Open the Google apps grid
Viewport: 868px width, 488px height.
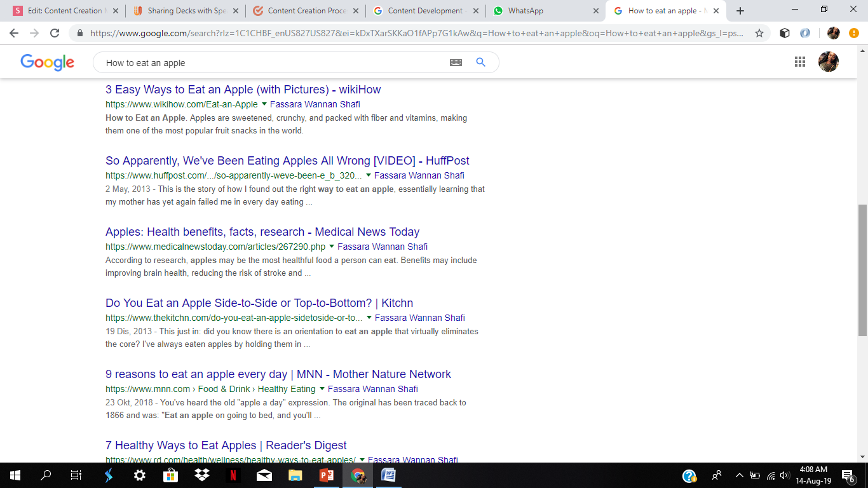pos(800,62)
